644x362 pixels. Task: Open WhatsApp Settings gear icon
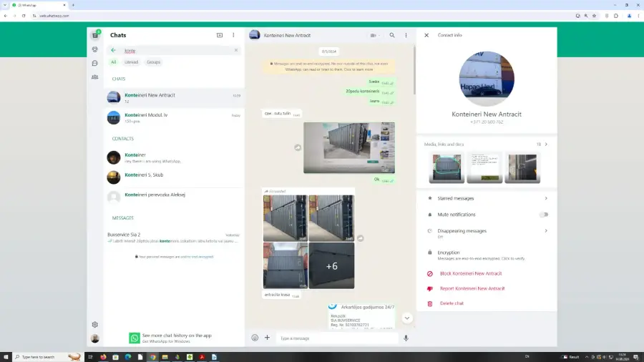click(95, 325)
